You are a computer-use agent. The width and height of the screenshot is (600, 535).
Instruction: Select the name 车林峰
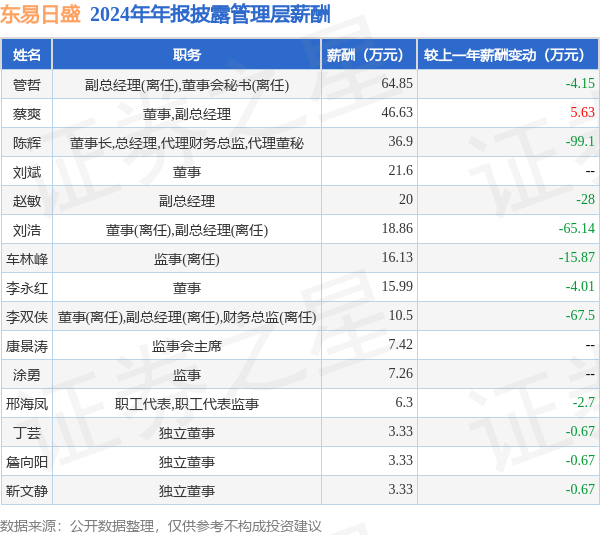27,259
